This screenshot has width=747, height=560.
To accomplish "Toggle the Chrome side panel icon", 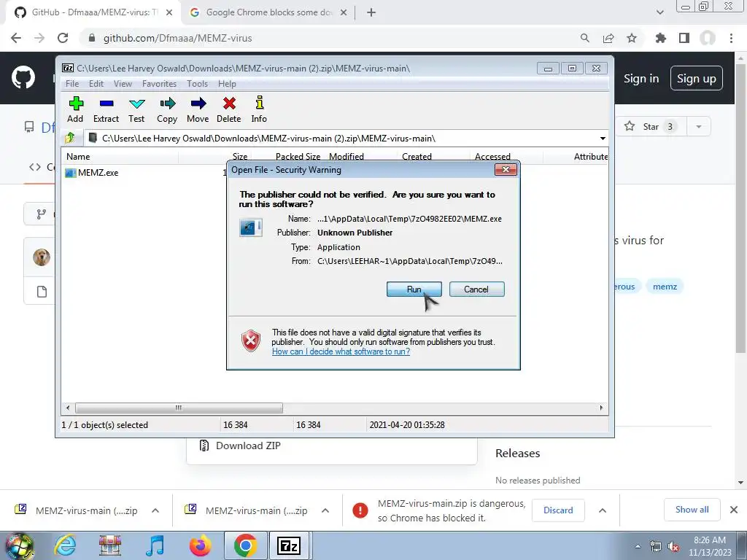I will click(x=684, y=38).
